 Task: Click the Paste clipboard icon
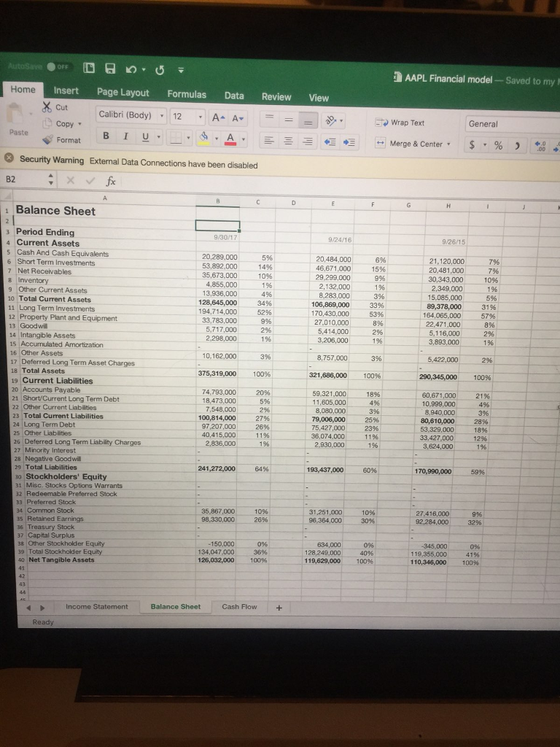pyautogui.click(x=17, y=113)
